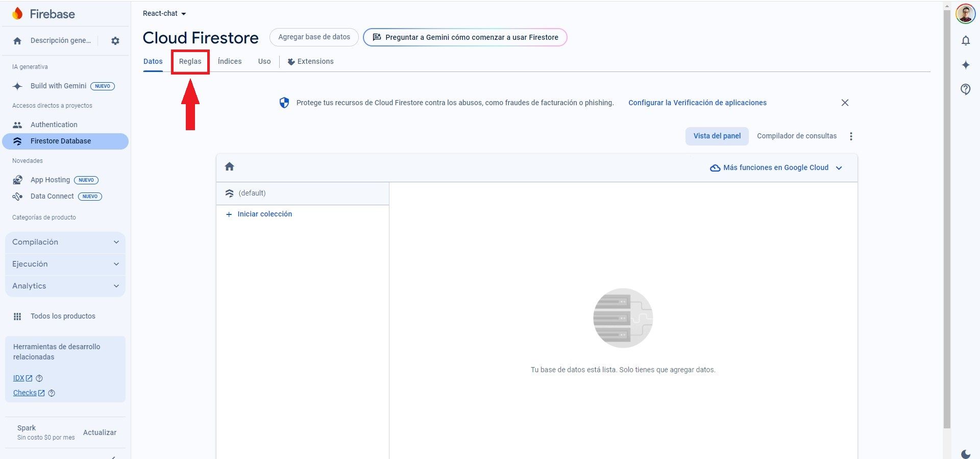Click the plus icon by Iniciar colección

(x=229, y=214)
